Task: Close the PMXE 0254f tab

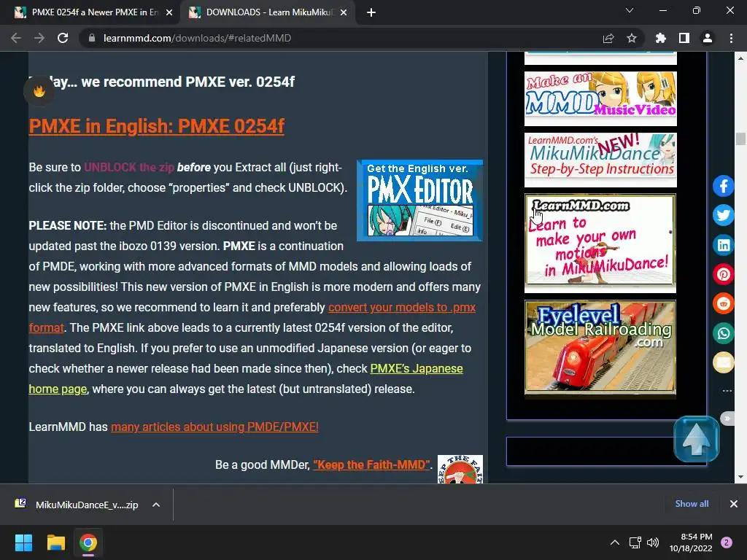Action: click(x=169, y=12)
